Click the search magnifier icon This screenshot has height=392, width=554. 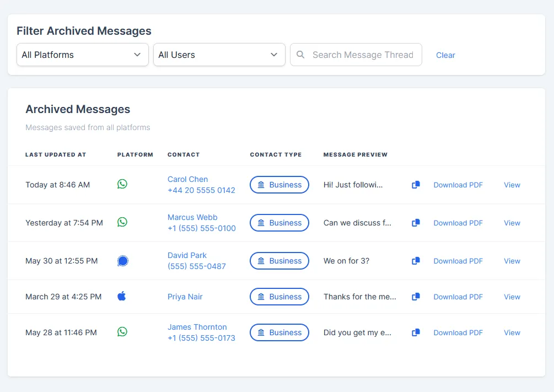point(300,55)
